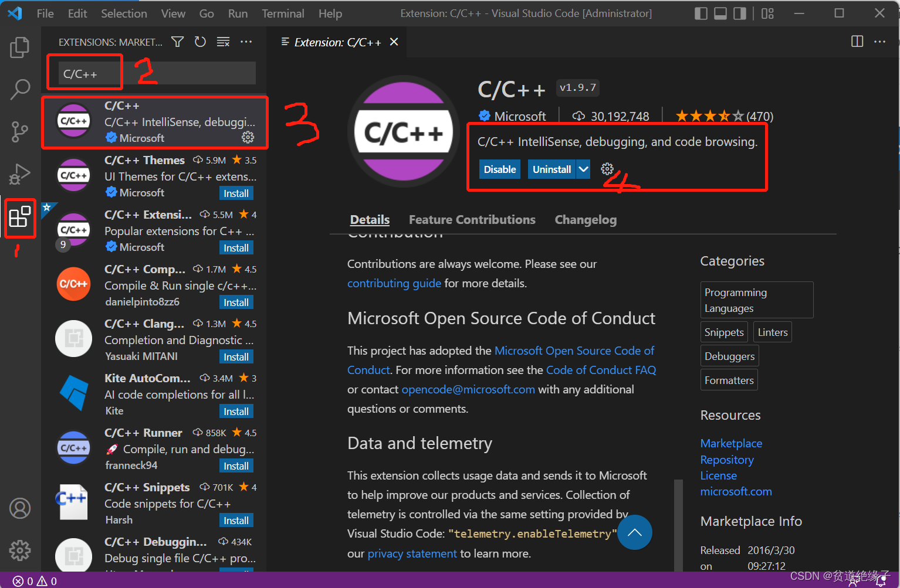Click errors and warnings status indicator
The height and width of the screenshot is (588, 900).
tap(35, 581)
